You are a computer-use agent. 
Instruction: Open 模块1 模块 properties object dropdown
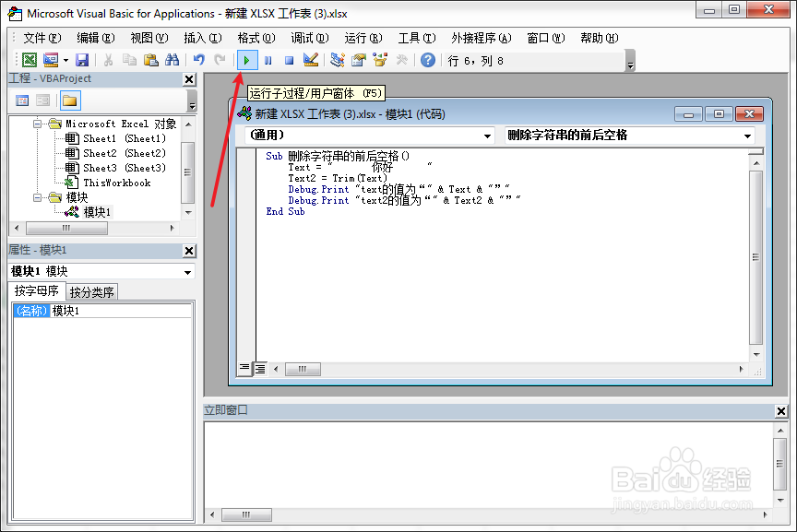(101, 271)
